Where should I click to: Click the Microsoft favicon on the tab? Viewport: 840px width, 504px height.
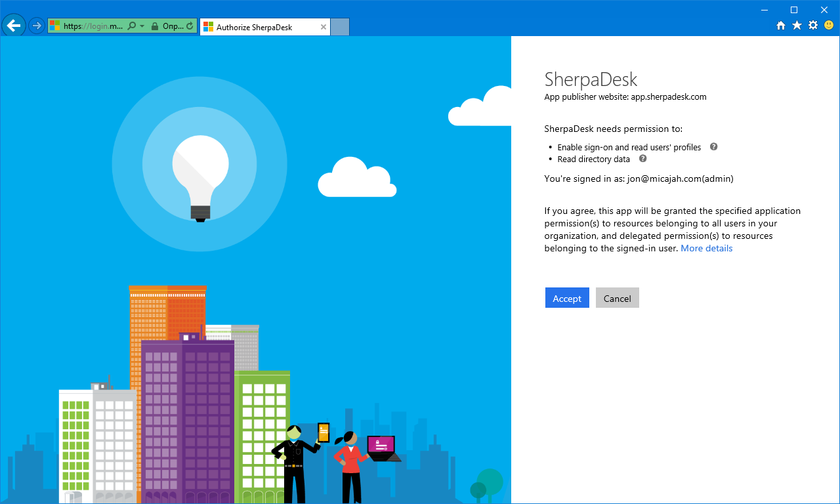coord(209,27)
